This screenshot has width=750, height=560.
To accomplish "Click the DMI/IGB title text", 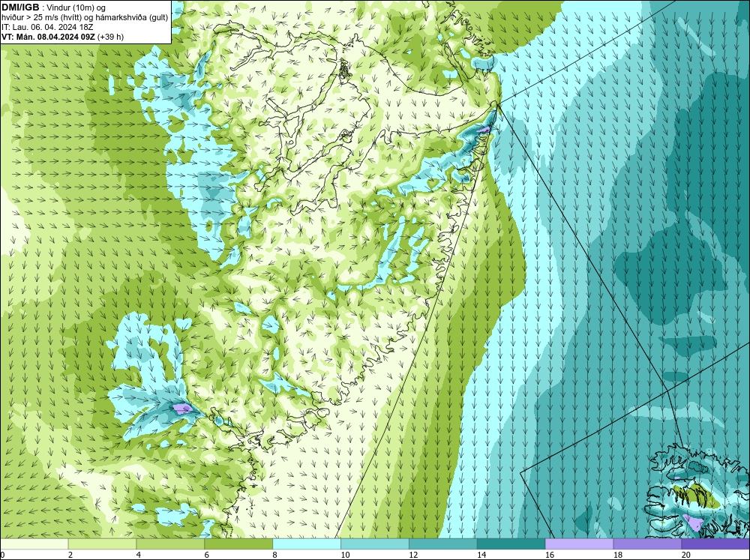I will pos(20,7).
